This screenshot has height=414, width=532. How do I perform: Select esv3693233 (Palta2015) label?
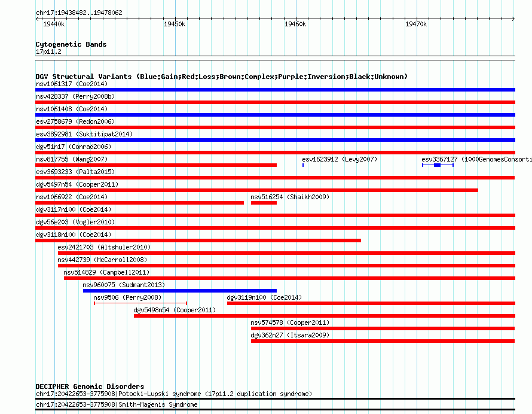75,172
